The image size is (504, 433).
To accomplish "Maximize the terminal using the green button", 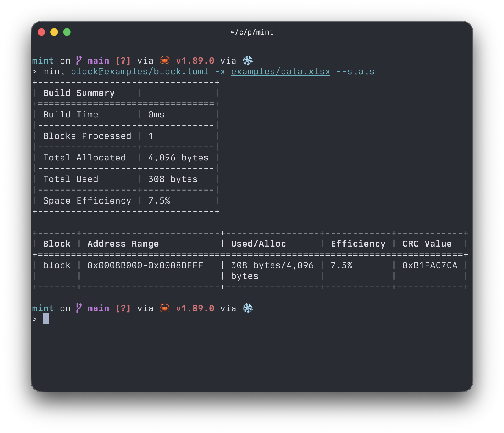I will click(67, 32).
